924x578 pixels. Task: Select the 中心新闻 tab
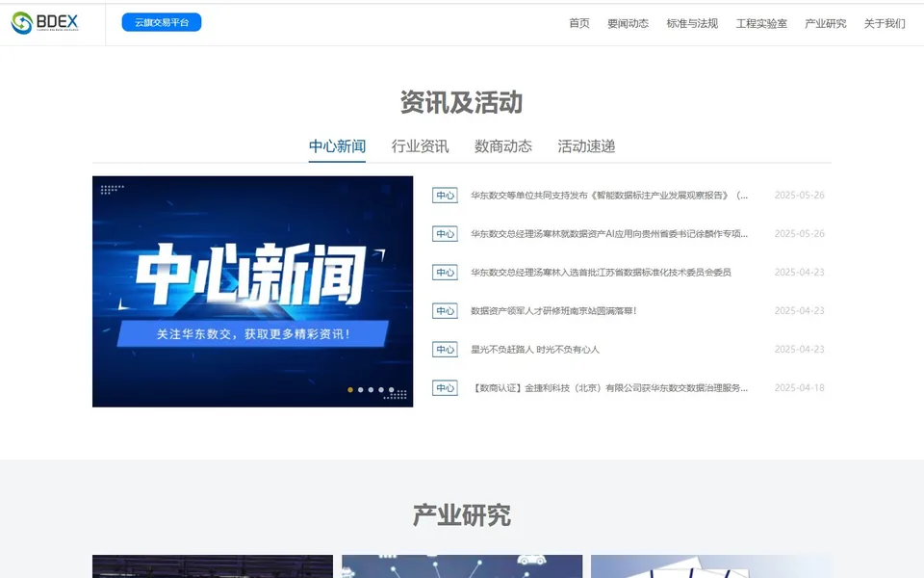[x=337, y=146]
